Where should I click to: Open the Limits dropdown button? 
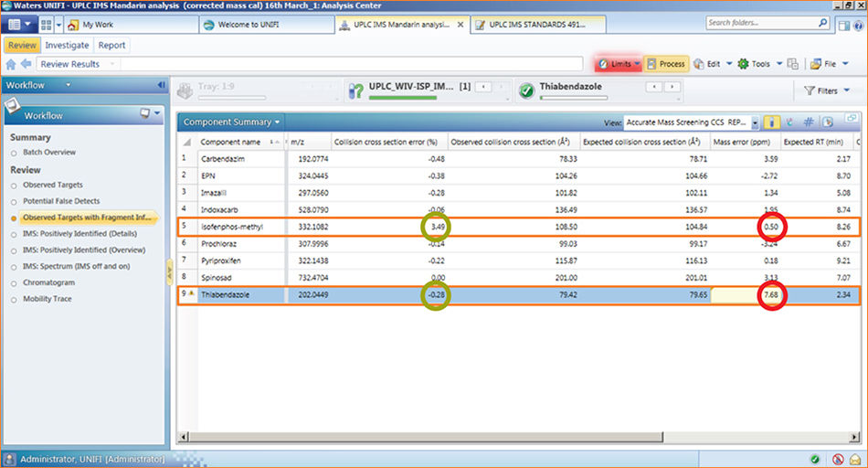pyautogui.click(x=619, y=64)
